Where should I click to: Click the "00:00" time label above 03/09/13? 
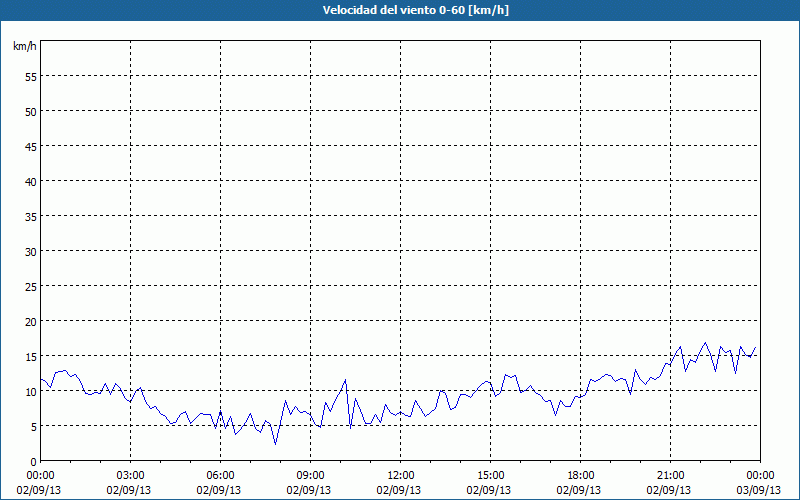pos(760,476)
